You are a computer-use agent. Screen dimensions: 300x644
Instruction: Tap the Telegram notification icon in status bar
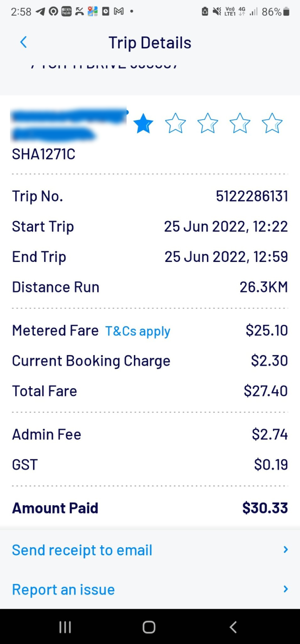pyautogui.click(x=40, y=12)
